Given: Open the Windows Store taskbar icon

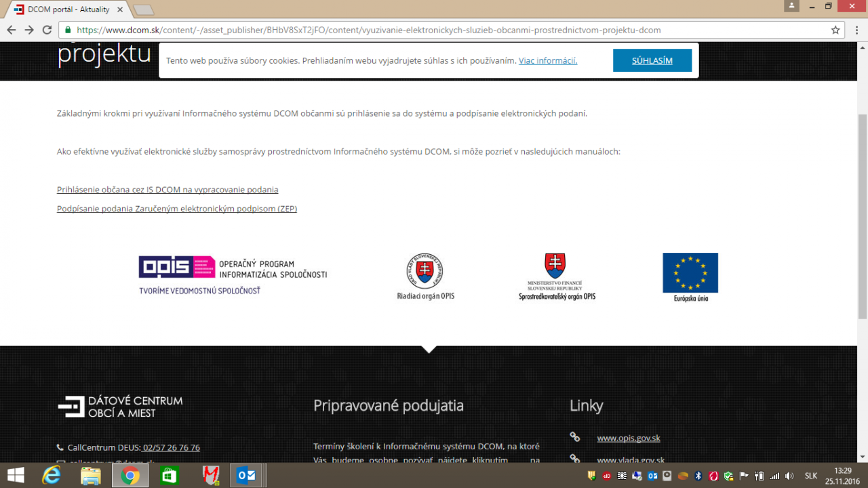Looking at the screenshot, I should click(x=169, y=476).
